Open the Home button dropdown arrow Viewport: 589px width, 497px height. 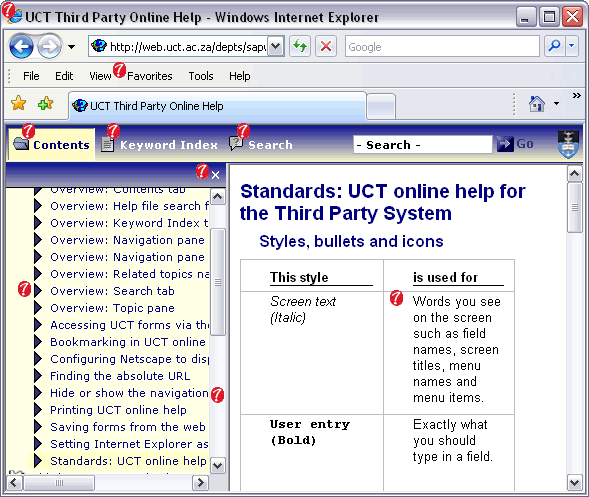(556, 104)
